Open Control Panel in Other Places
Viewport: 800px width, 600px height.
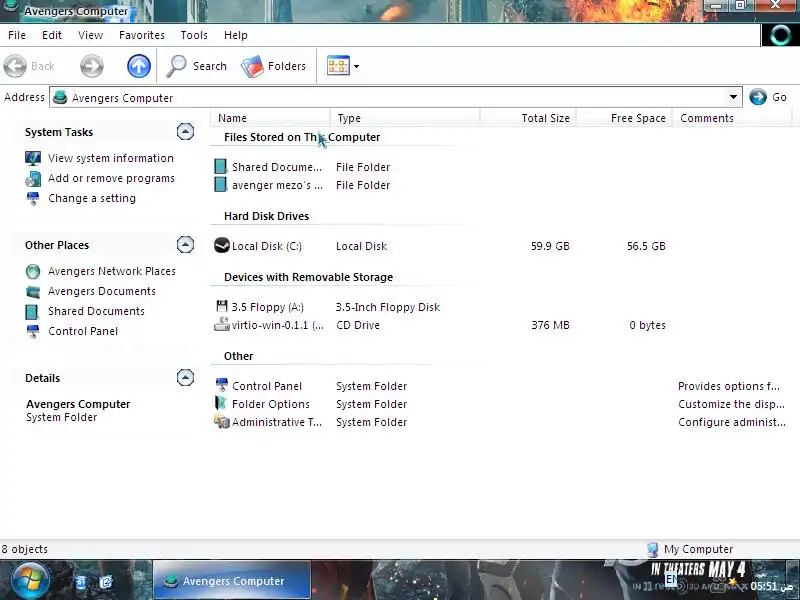point(83,331)
